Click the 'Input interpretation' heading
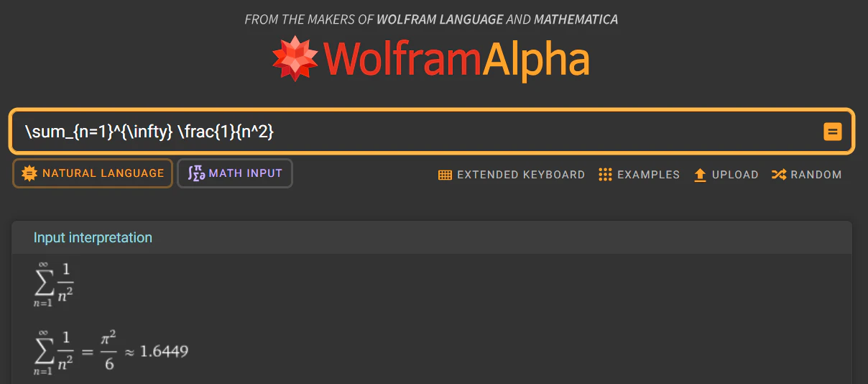868x384 pixels. pyautogui.click(x=93, y=237)
